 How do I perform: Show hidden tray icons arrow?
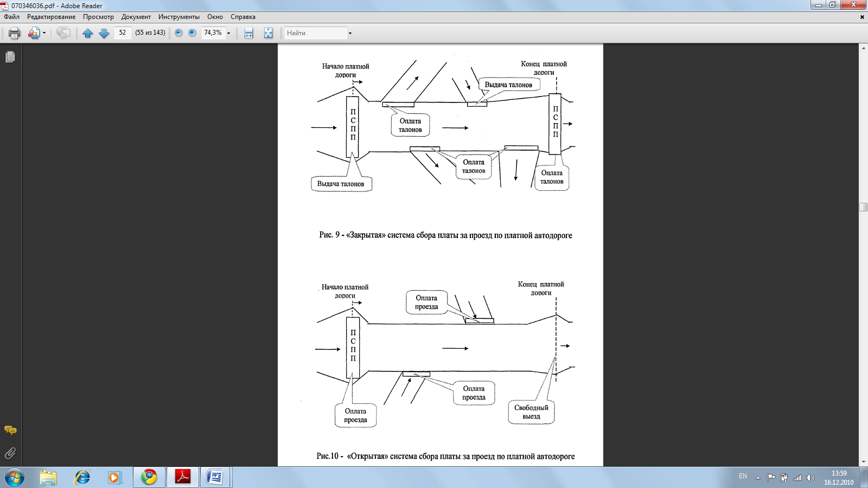(x=758, y=478)
